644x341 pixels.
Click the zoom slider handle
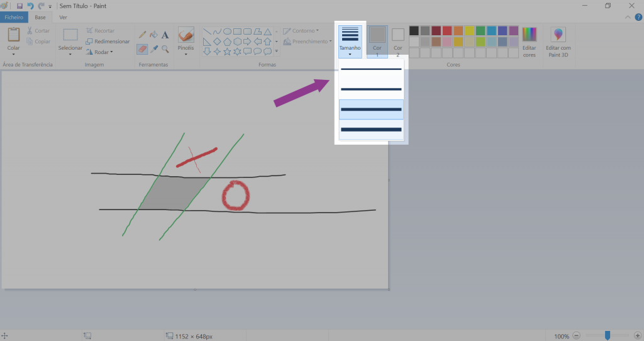pos(608,336)
